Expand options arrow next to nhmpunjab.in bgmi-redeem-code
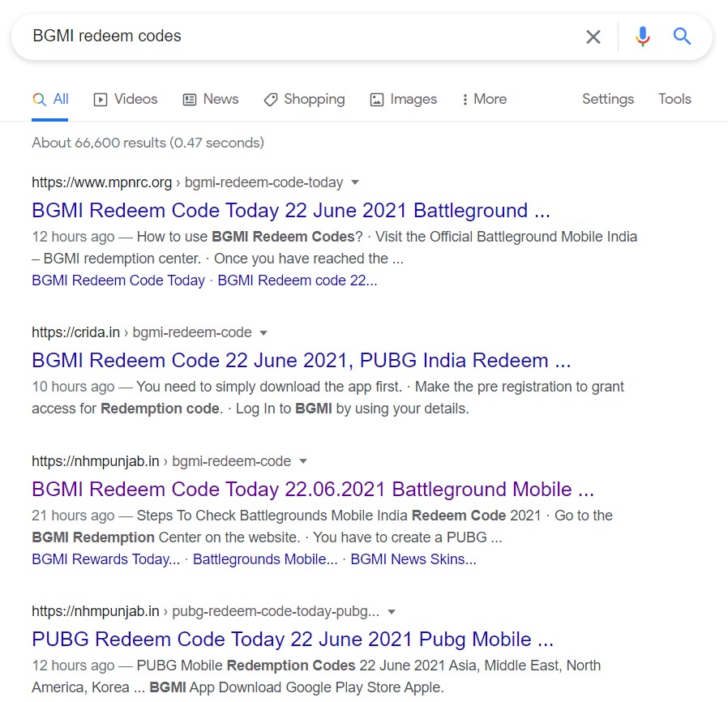Image resolution: width=728 pixels, height=702 pixels. pyautogui.click(x=303, y=461)
